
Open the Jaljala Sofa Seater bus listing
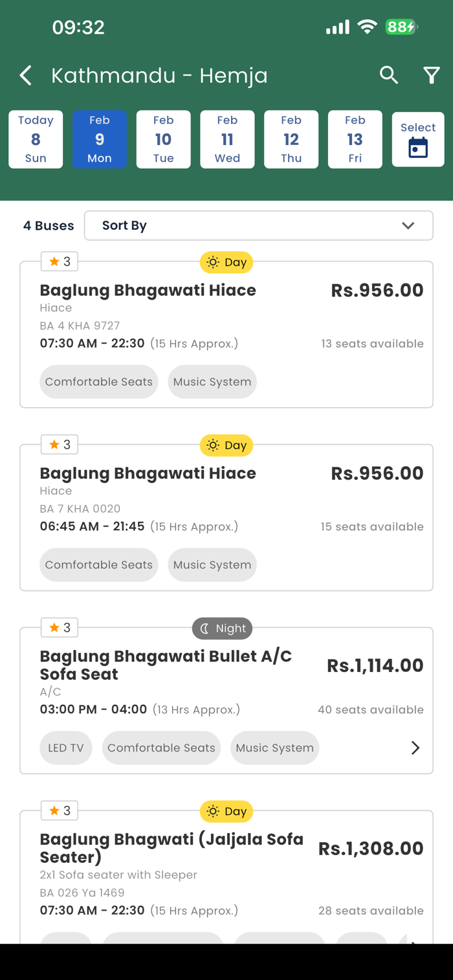[x=171, y=848]
